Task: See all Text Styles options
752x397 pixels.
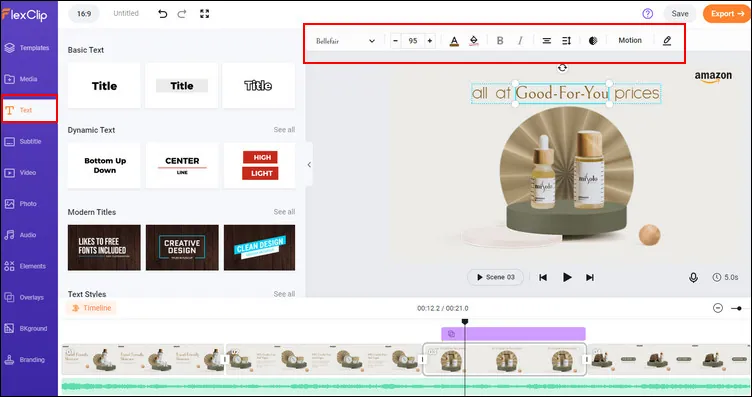Action: (284, 293)
